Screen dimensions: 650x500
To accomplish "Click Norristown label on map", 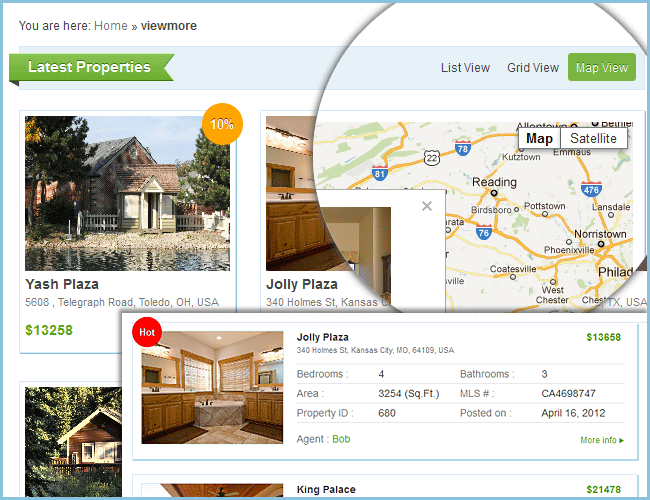I will (x=600, y=234).
